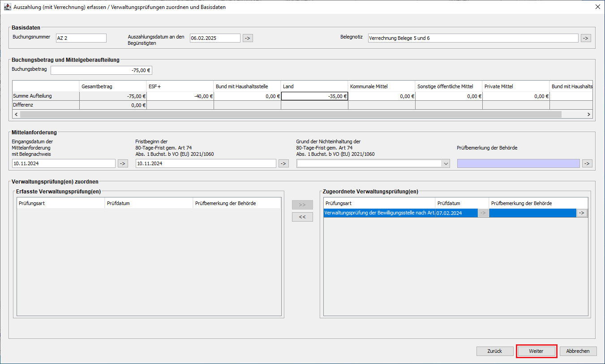Select the ESF+ amount cell
Screen dimensions: 605x364
(x=180, y=96)
